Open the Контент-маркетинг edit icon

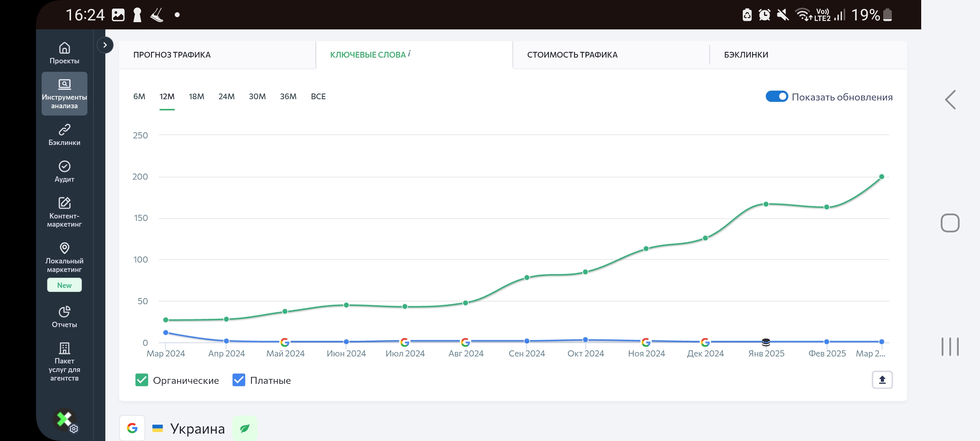(65, 203)
